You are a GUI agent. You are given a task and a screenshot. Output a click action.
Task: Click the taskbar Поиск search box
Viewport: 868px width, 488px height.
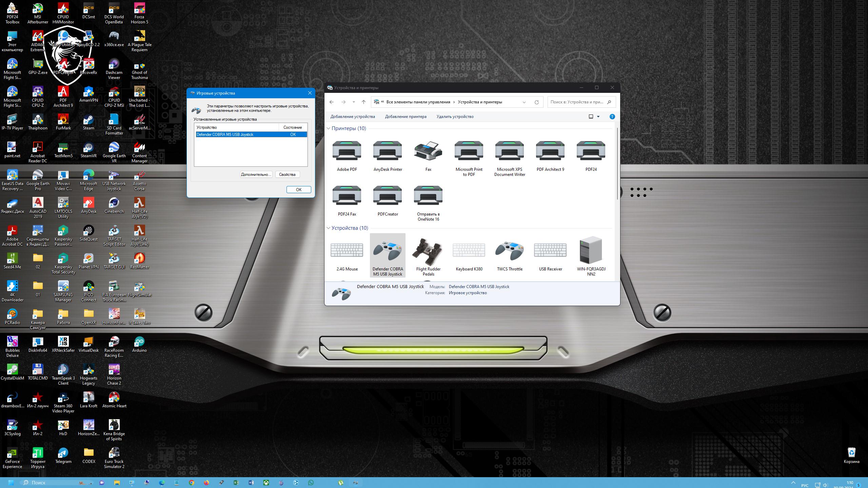(x=56, y=483)
